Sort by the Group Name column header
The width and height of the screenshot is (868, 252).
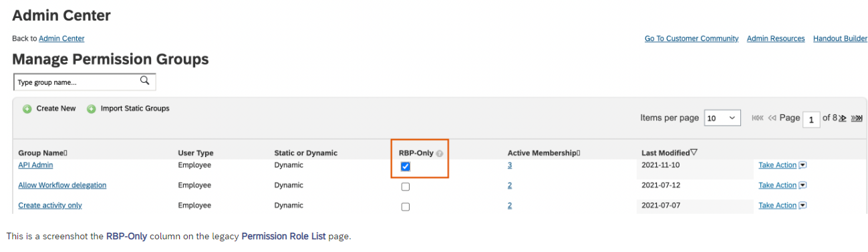point(43,153)
